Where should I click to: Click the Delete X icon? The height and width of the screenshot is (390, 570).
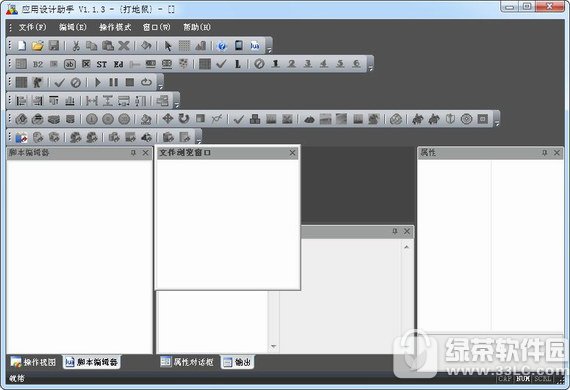pyautogui.click(x=124, y=46)
